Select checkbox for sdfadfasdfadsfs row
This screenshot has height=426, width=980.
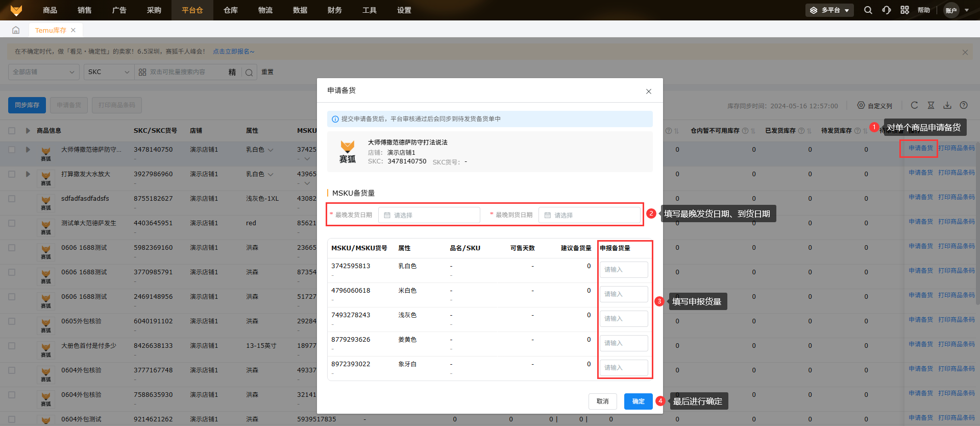coord(12,199)
